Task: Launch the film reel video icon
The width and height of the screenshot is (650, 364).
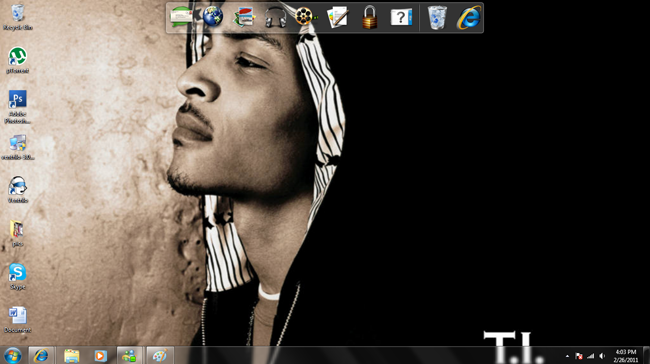Action: 306,17
